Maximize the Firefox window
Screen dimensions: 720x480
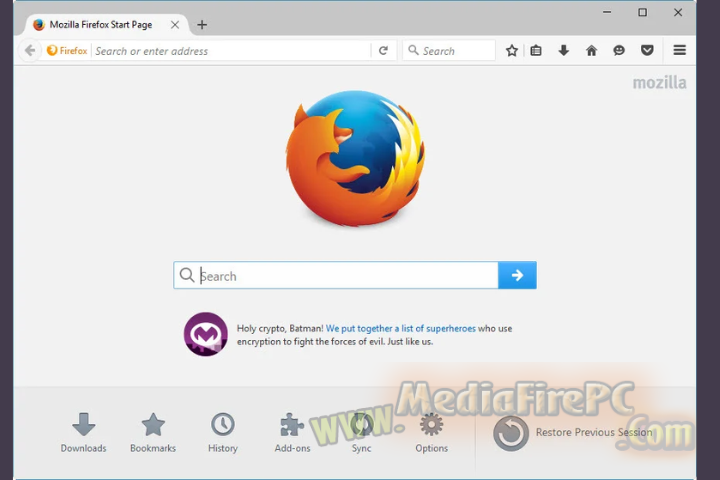[642, 12]
